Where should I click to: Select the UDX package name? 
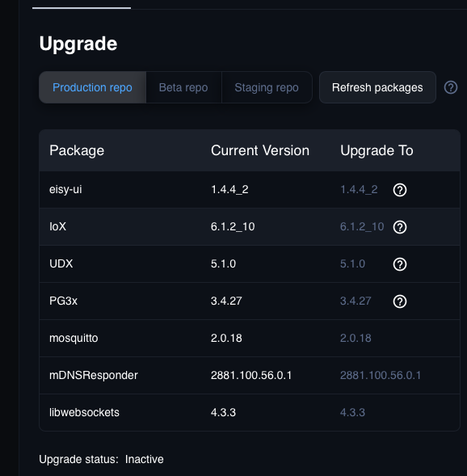[x=61, y=263]
